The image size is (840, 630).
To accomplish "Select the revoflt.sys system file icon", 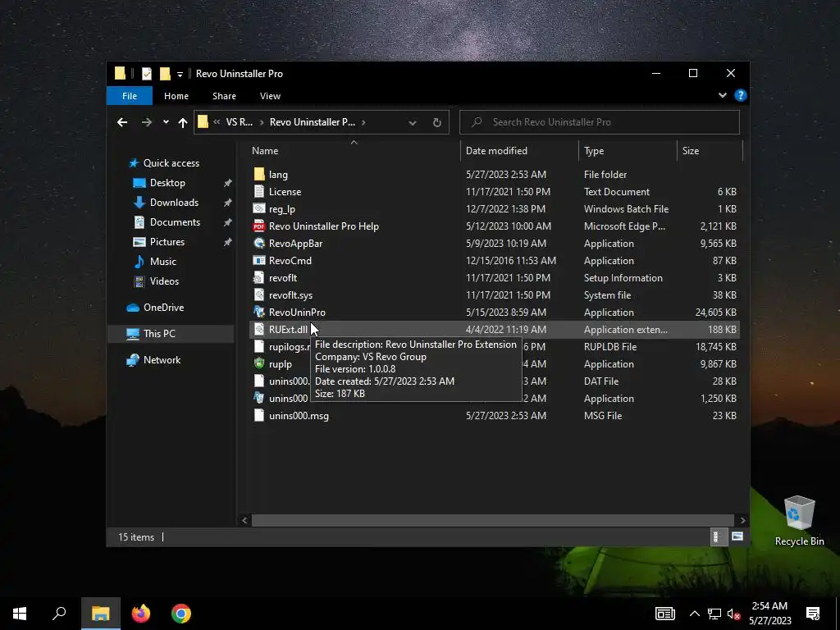I will pyautogui.click(x=259, y=294).
